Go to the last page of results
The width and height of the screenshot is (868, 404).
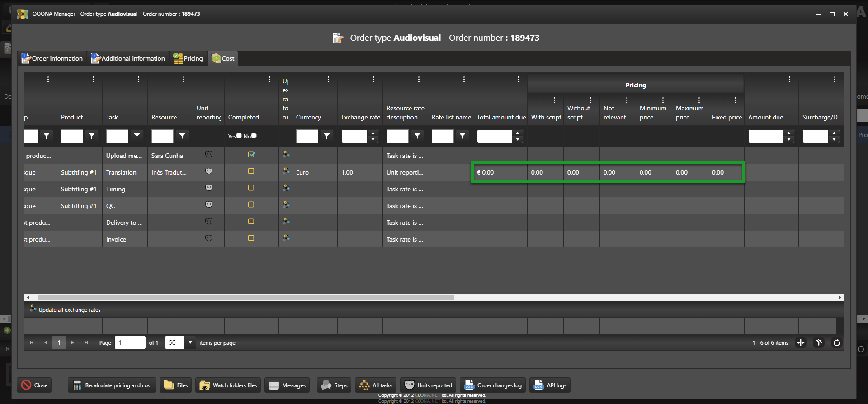pyautogui.click(x=86, y=343)
